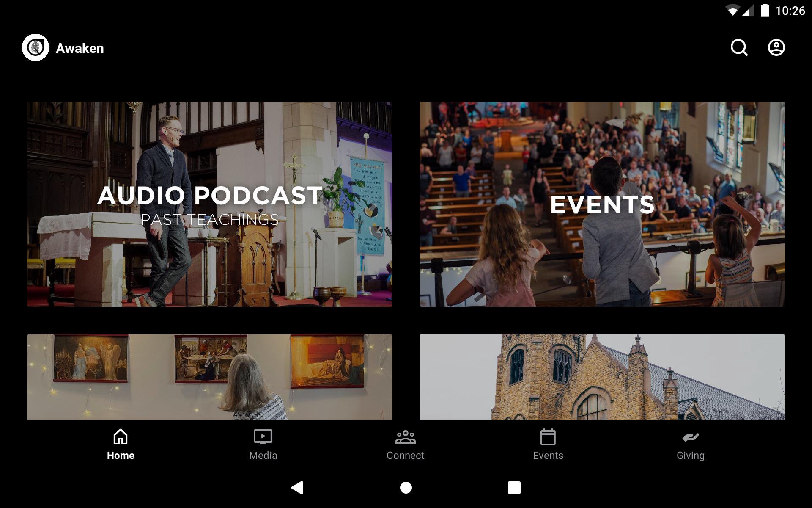Open the search magnifier icon
Screen dimensions: 812x508
pyautogui.click(x=739, y=47)
